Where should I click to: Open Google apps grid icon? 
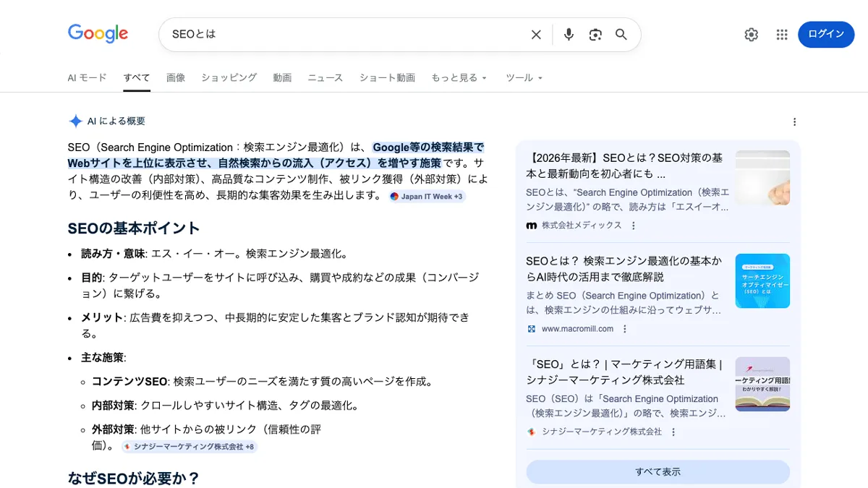782,35
